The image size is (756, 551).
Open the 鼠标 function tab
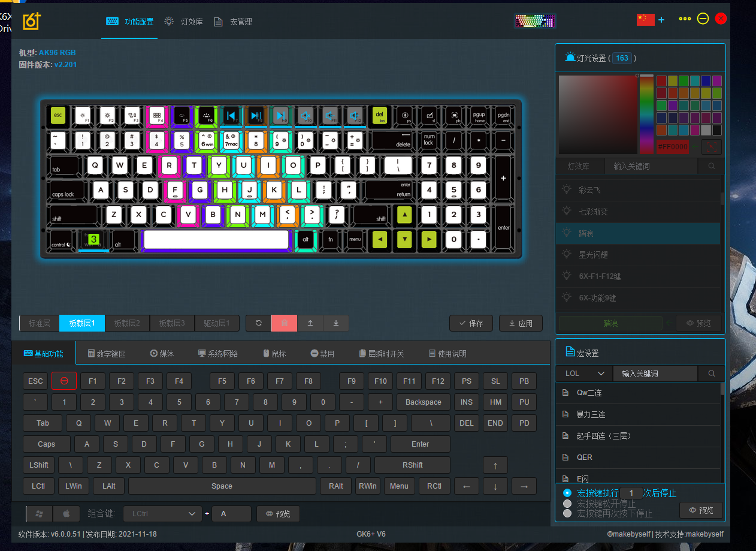274,354
